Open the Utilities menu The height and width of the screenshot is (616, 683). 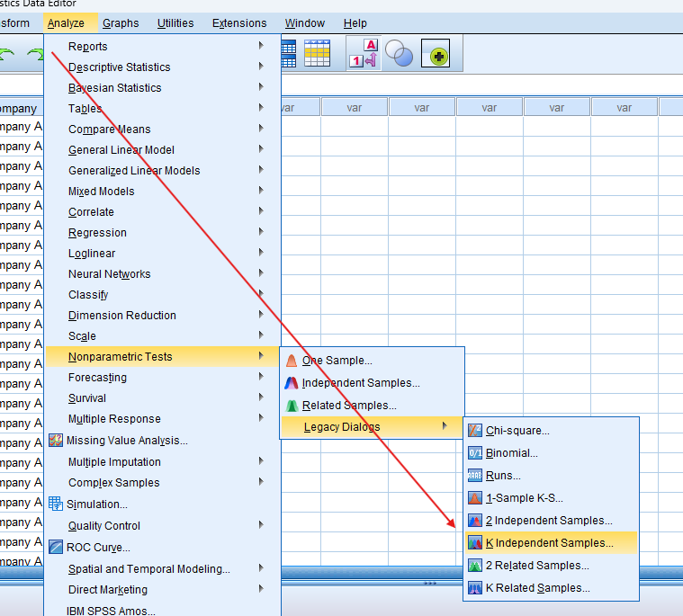click(x=175, y=22)
